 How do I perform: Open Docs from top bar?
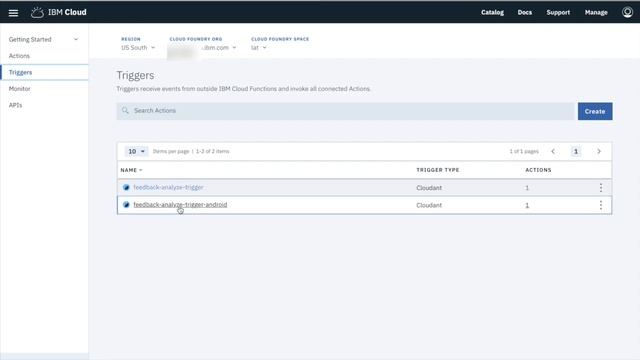[x=525, y=12]
